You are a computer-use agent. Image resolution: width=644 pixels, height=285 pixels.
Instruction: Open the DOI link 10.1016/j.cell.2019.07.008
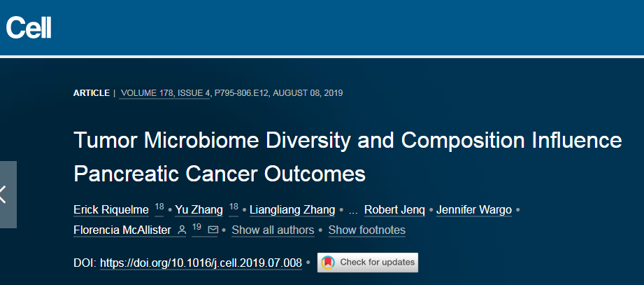201,263
